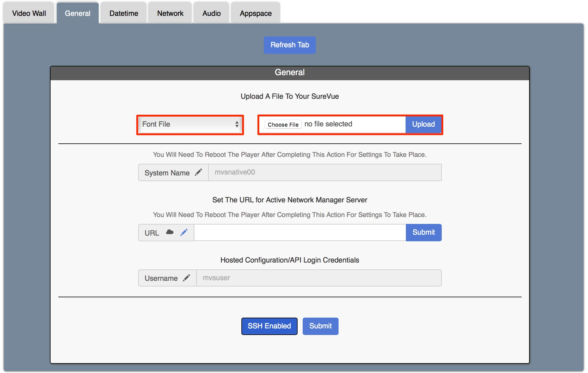The width and height of the screenshot is (588, 373).
Task: Select the General tab
Action: coord(77,13)
